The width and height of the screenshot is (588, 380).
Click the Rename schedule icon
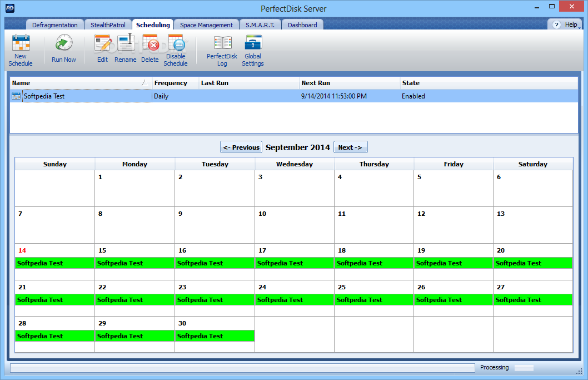[126, 42]
